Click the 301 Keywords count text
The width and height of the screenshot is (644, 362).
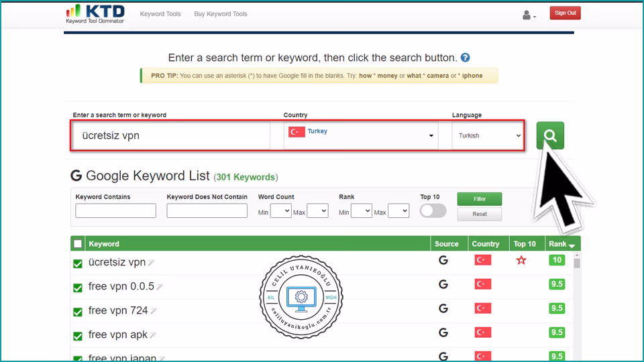[246, 177]
